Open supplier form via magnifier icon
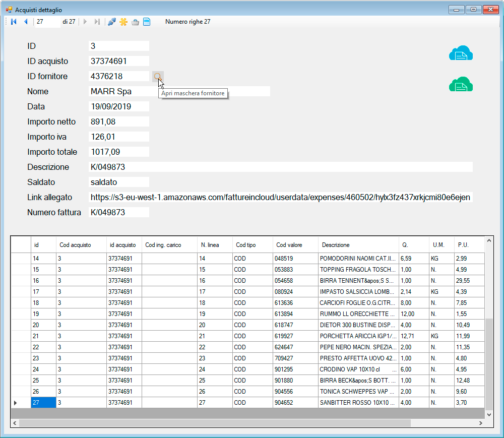This screenshot has width=504, height=438. coord(158,77)
